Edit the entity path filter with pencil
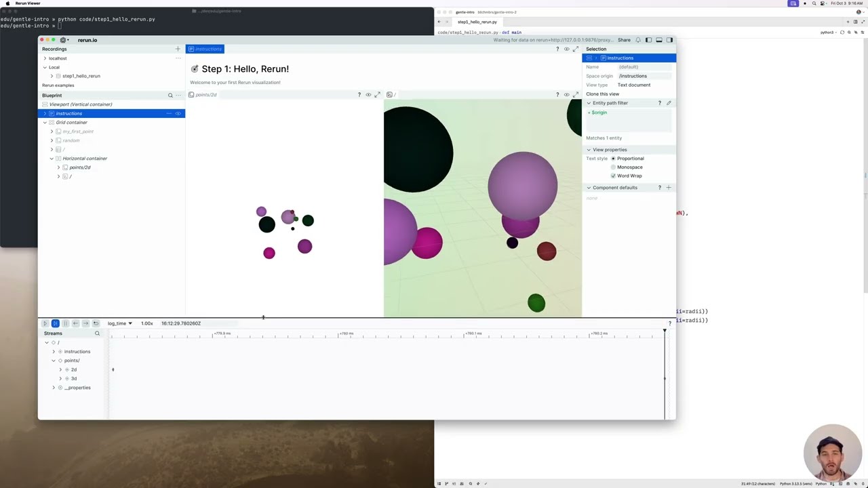Image resolution: width=868 pixels, height=488 pixels. [669, 103]
